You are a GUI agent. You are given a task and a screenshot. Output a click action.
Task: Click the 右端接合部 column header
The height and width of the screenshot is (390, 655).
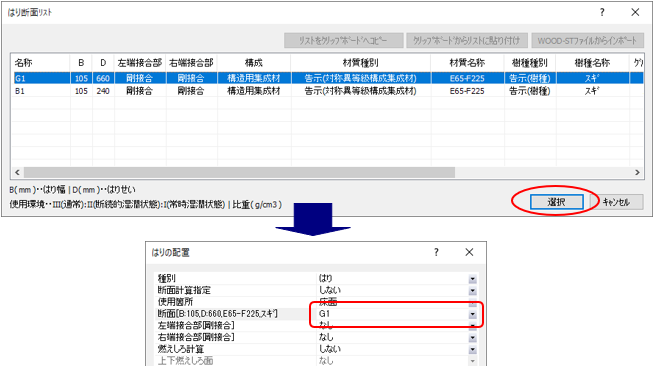(191, 63)
